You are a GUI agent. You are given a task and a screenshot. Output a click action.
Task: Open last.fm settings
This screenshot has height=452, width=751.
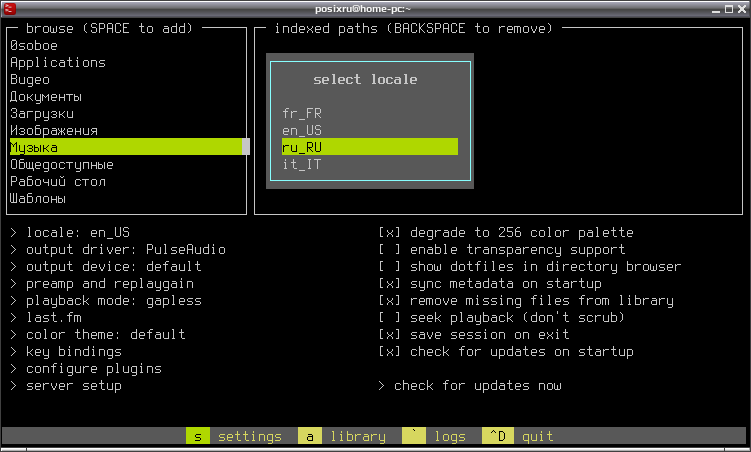(46, 317)
